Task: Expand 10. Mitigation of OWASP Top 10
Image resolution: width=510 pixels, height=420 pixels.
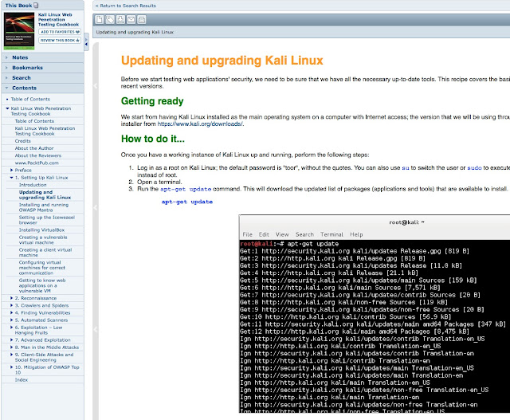Action: (x=11, y=367)
